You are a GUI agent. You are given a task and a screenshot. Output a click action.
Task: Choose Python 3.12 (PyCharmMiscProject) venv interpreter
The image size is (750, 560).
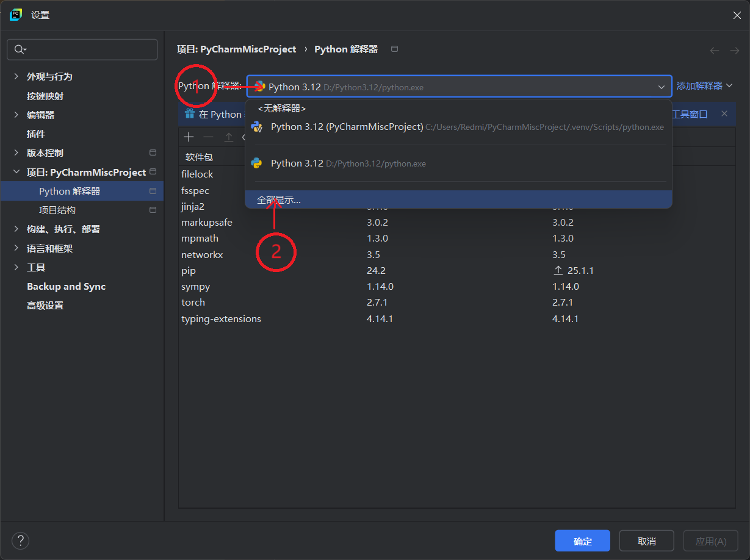458,127
